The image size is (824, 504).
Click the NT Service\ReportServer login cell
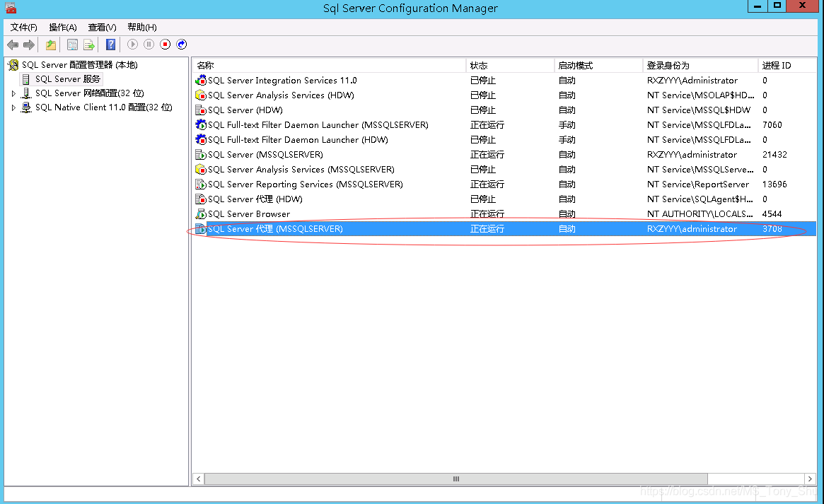[x=698, y=184]
